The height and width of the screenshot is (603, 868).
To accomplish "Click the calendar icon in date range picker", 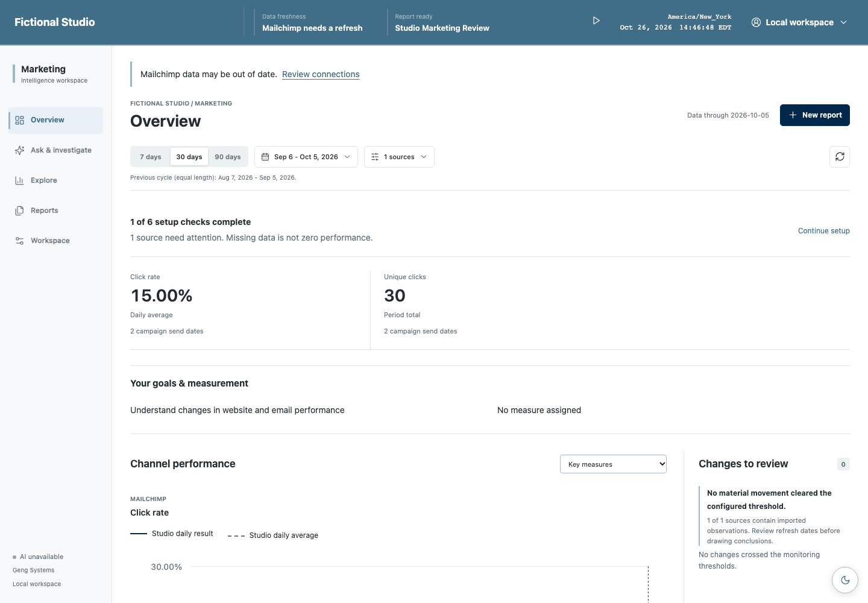I will pos(265,157).
